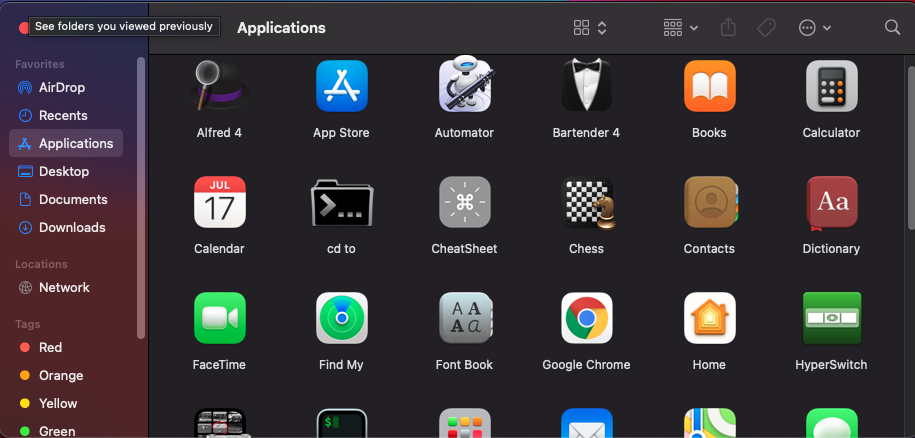
Task: Click the "Google Chrome" label text
Action: 586,365
